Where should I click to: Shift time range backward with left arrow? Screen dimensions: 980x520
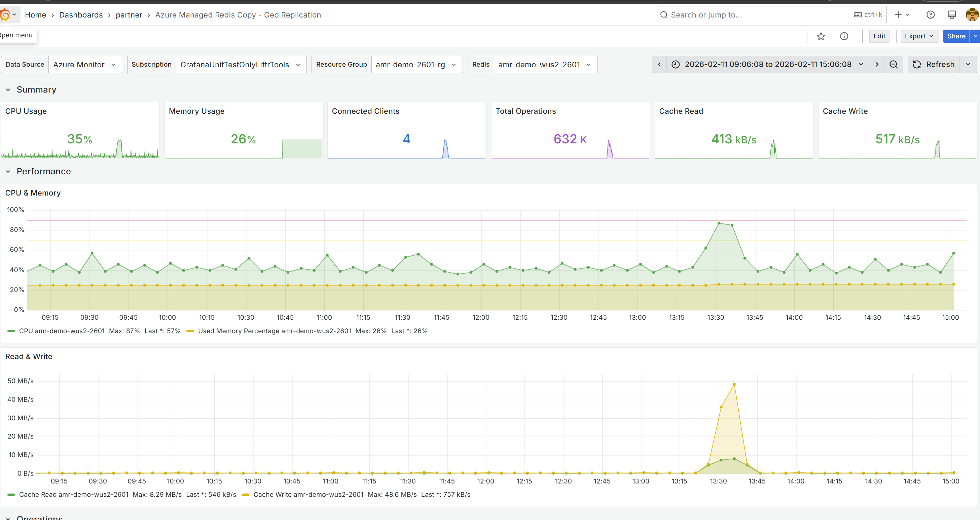click(659, 65)
